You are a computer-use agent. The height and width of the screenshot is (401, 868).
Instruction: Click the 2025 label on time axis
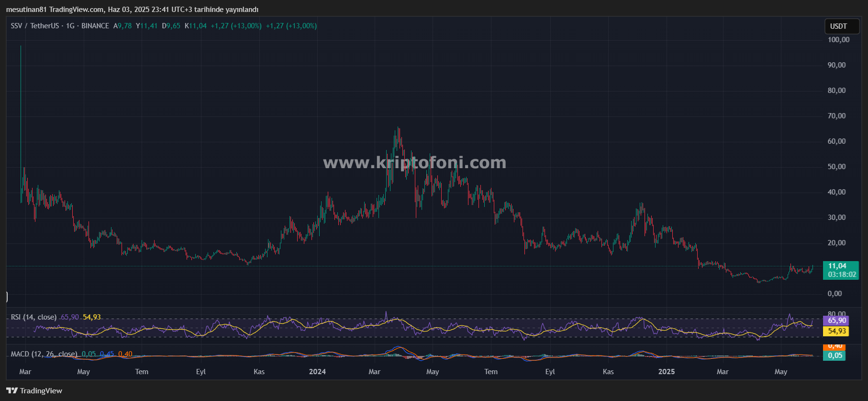[667, 372]
